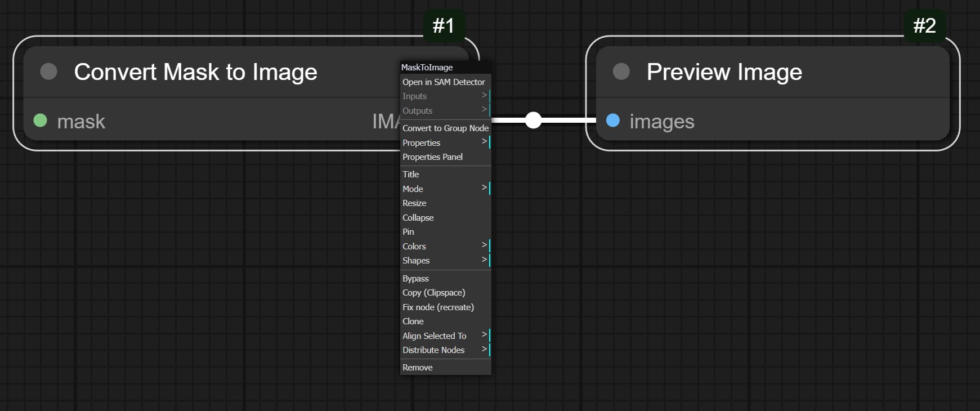Choose the Resize menu option

[446, 203]
